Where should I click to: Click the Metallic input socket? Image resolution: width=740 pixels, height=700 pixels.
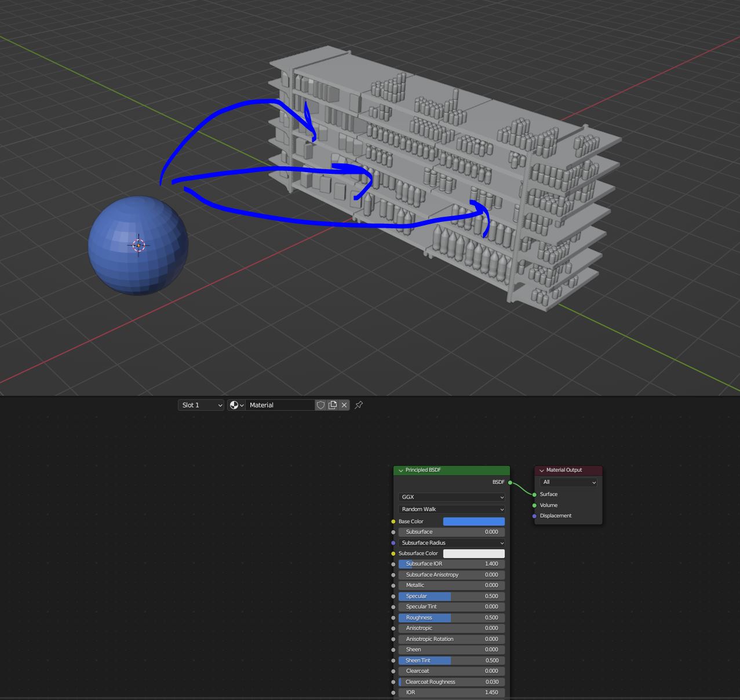coord(393,585)
